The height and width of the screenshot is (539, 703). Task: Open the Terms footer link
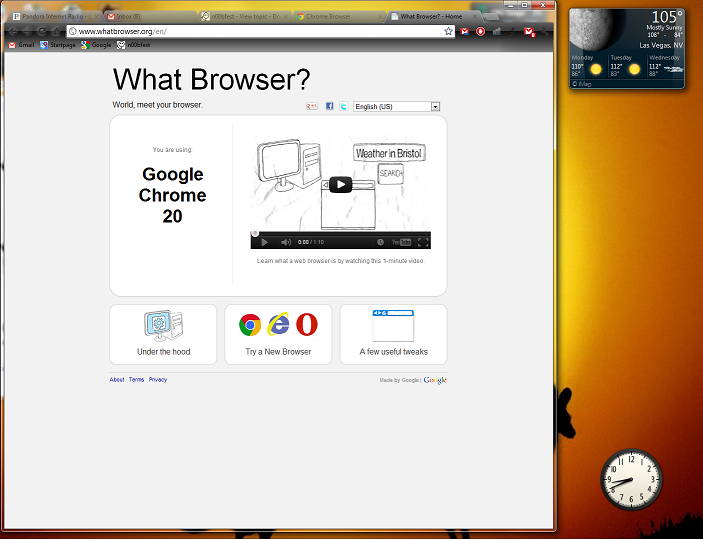pos(136,380)
